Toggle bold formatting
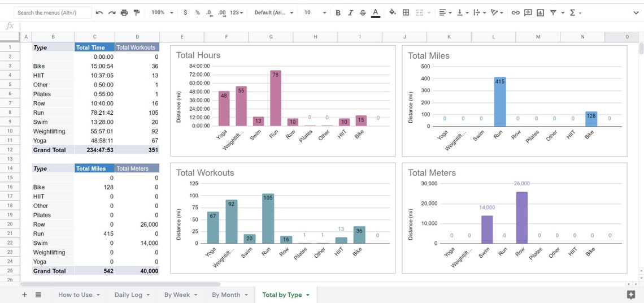The width and height of the screenshot is (644, 303). (x=338, y=13)
